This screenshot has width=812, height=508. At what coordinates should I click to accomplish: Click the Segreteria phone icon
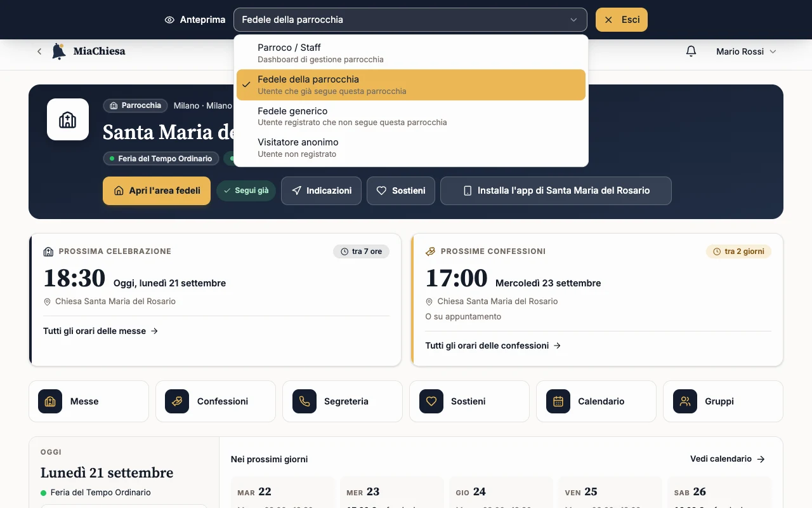pyautogui.click(x=304, y=401)
